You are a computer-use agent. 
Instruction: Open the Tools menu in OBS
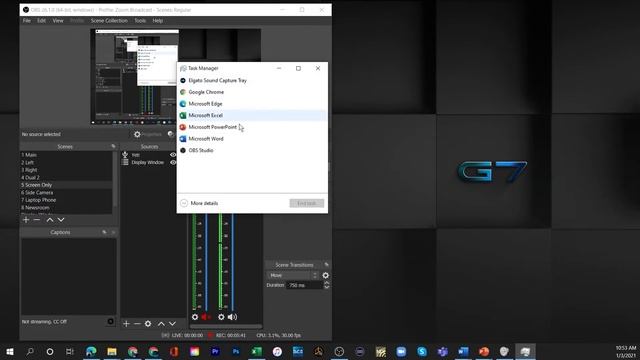click(140, 20)
